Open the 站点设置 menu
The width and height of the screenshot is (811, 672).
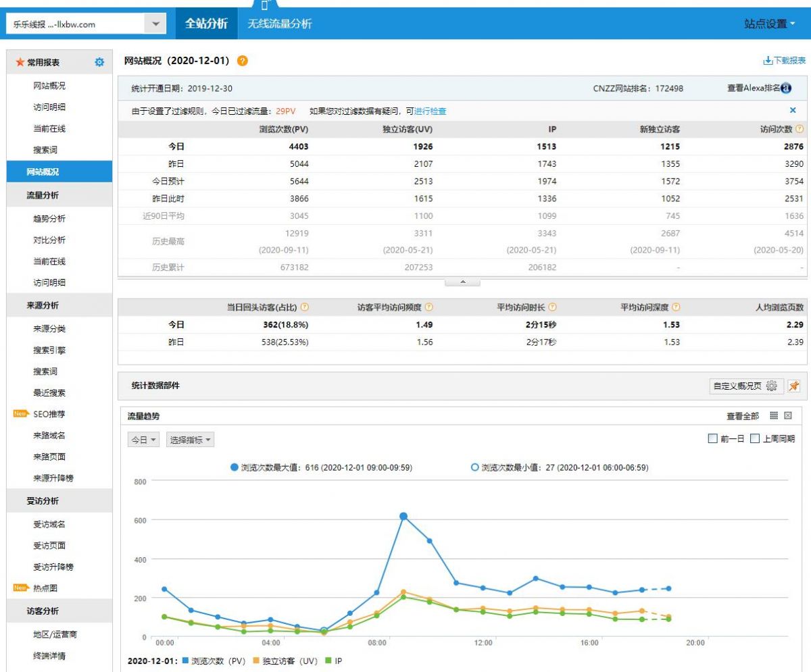point(769,24)
